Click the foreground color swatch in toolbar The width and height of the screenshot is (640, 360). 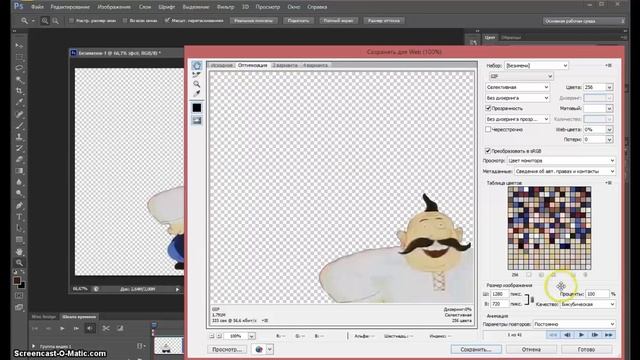point(17,280)
